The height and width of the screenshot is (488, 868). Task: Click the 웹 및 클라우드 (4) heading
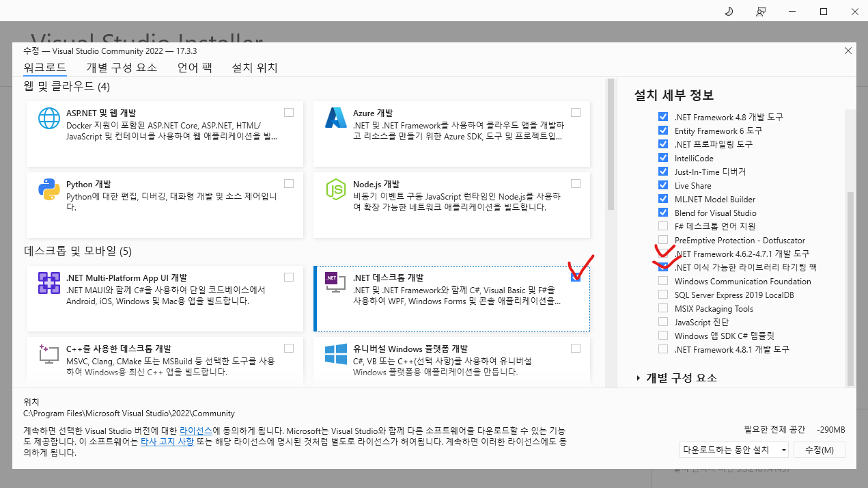(67, 87)
